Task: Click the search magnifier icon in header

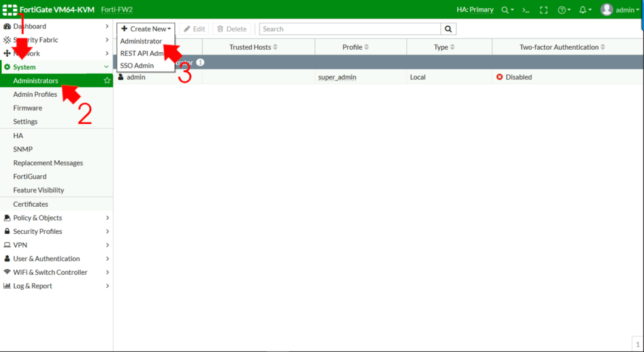Action: 505,10
